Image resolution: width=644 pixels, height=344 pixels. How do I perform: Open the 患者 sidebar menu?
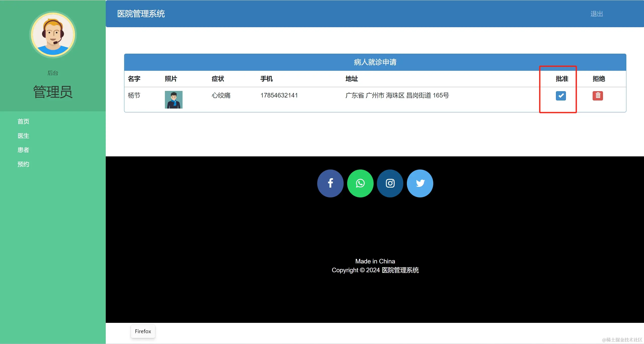click(23, 150)
